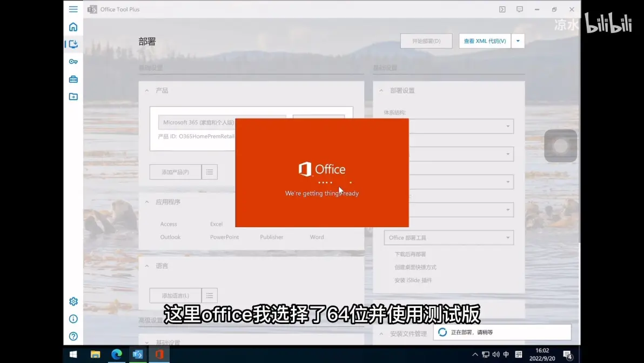This screenshot has height=363, width=644.
Task: Open the list icon beside 添加语言(L)
Action: click(x=210, y=295)
